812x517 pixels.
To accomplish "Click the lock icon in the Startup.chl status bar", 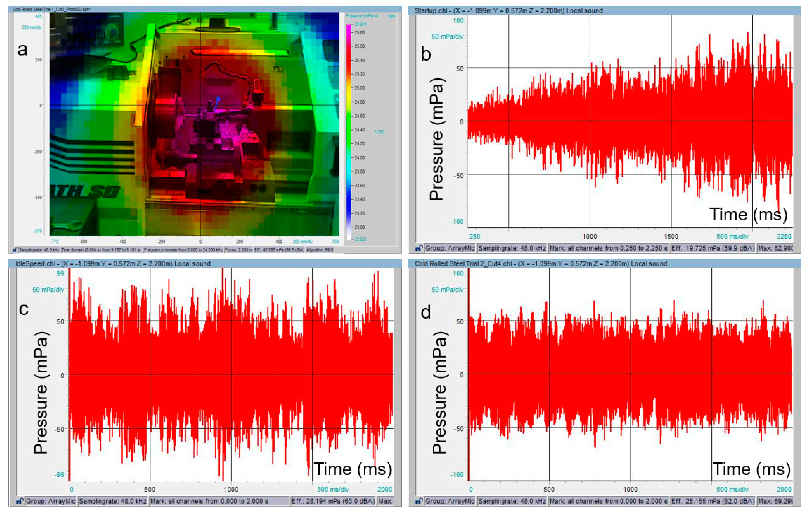I will [419, 248].
